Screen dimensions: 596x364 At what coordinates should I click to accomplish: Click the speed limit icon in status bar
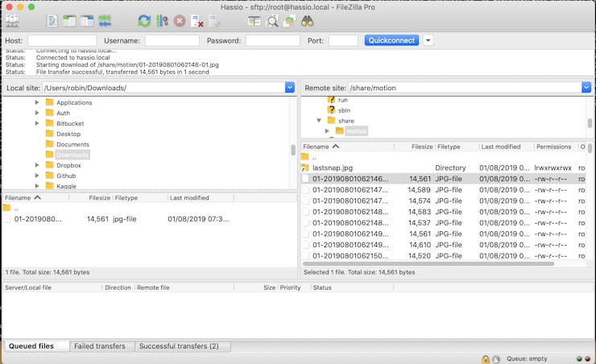coord(496,358)
